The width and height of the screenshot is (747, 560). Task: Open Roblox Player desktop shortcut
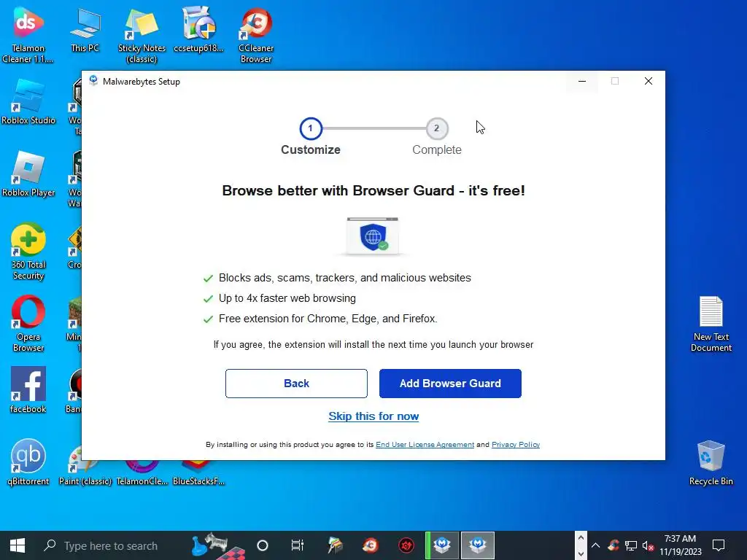point(28,174)
